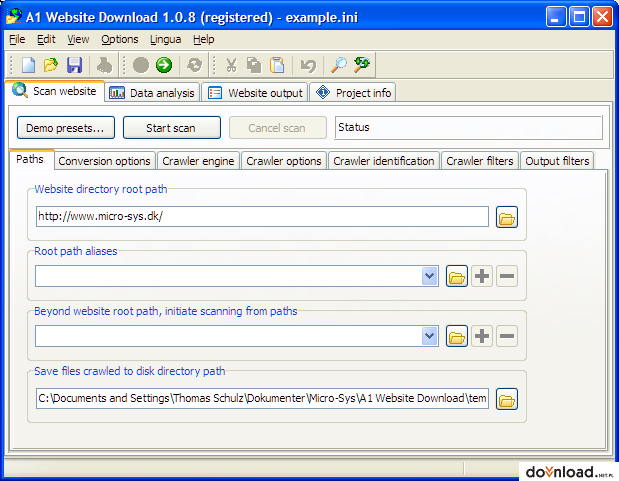Click the website root path URL field
The image size is (619, 481).
tap(262, 217)
